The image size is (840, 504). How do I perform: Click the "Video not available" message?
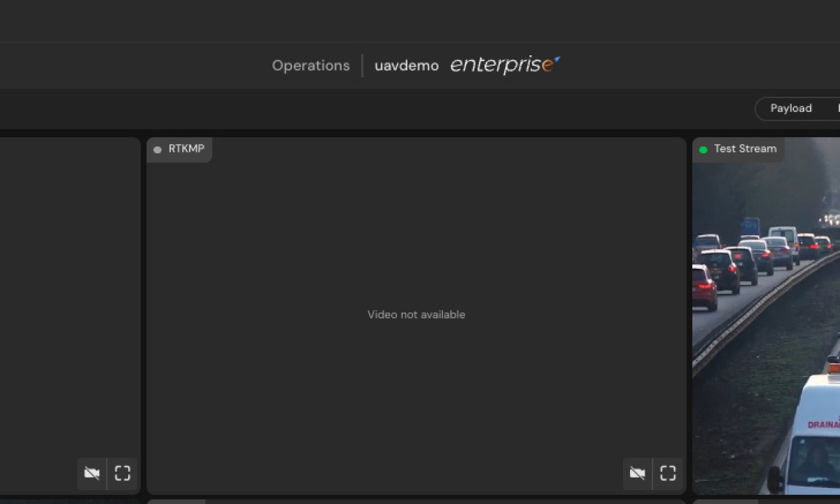416,315
